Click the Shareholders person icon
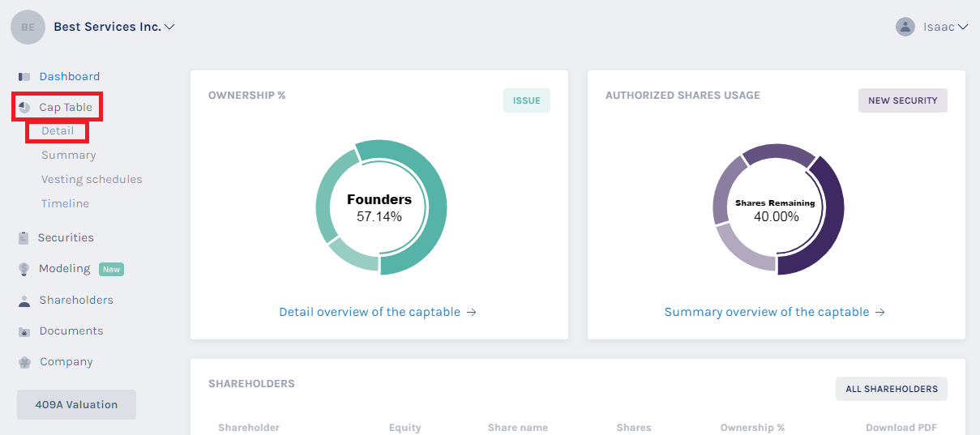Image resolution: width=980 pixels, height=435 pixels. (24, 301)
